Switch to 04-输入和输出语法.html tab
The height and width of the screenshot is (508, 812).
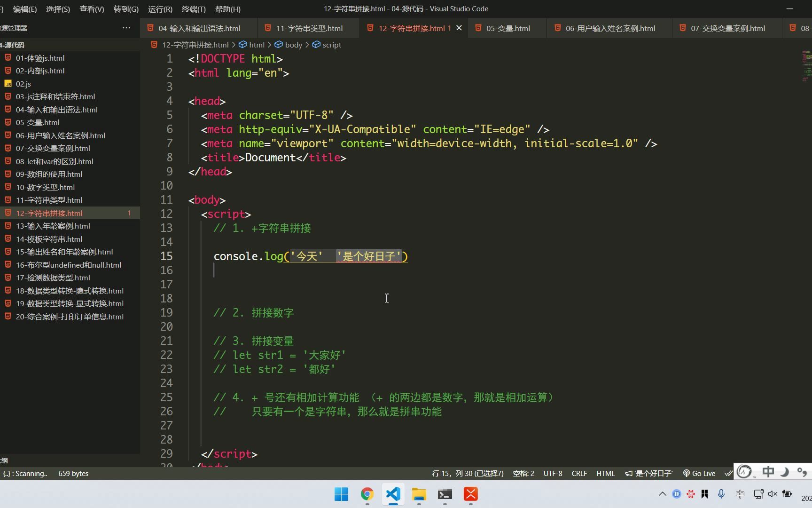pyautogui.click(x=199, y=28)
